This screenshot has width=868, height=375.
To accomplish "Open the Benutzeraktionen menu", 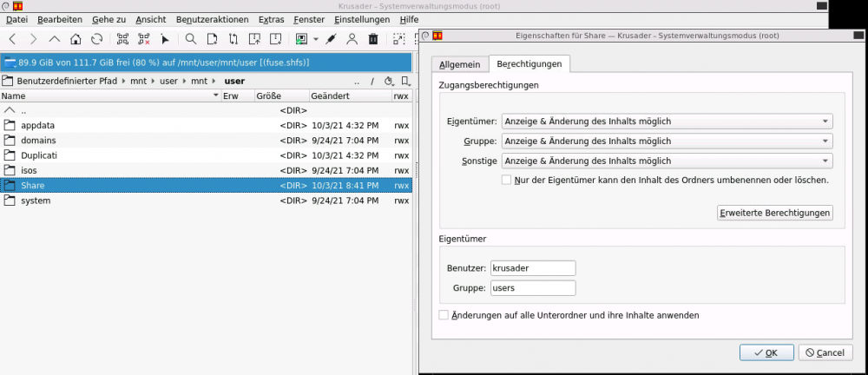I will coord(213,19).
